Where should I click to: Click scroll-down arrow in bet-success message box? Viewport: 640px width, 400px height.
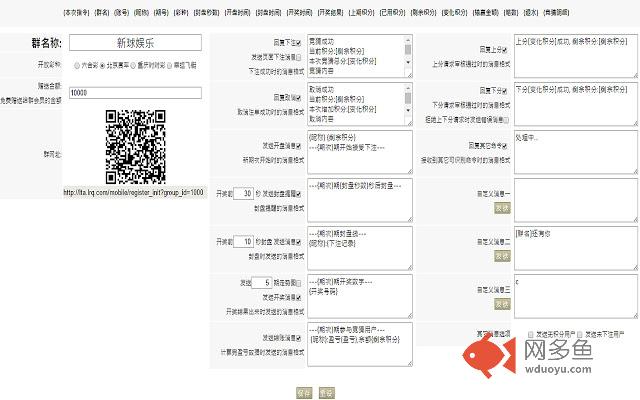[408, 62]
